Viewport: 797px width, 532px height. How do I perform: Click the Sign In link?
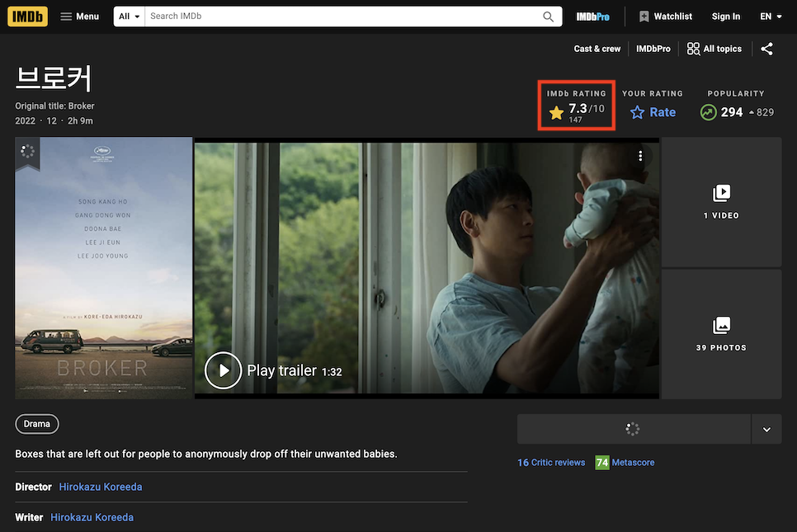coord(725,16)
